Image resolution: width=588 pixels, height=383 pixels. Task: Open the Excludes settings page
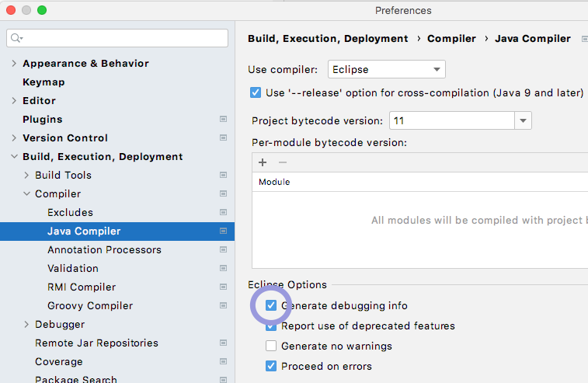[x=70, y=213]
